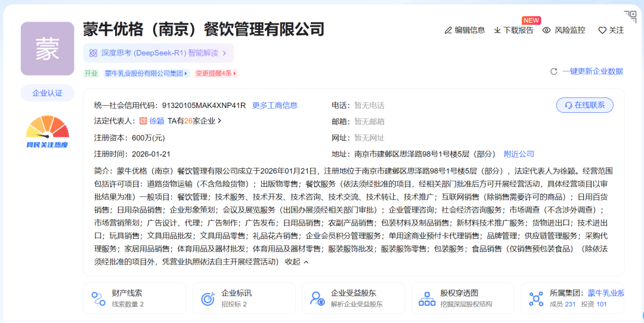Click the 编辑信息 pencil icon
Image resolution: width=644 pixels, height=323 pixels.
coord(448,30)
